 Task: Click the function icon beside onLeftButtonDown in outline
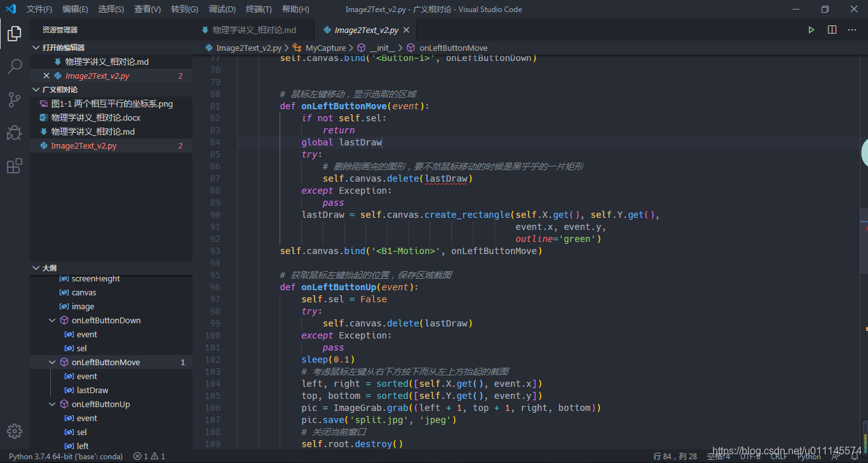pos(64,321)
